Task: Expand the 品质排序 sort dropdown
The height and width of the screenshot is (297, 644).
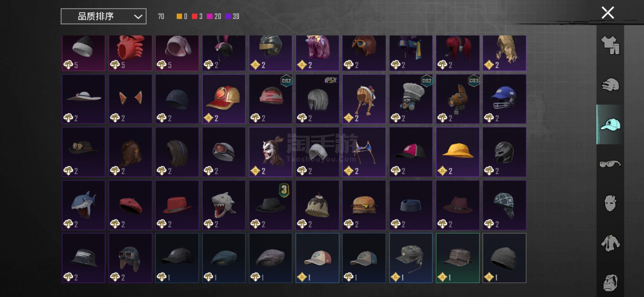Action: click(x=103, y=16)
